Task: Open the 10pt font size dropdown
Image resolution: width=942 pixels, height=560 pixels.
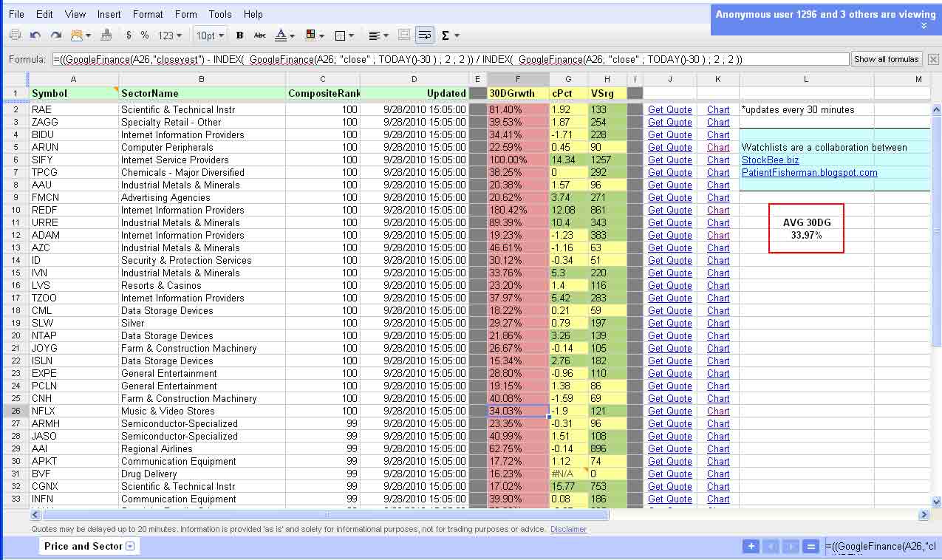Action: coord(209,34)
